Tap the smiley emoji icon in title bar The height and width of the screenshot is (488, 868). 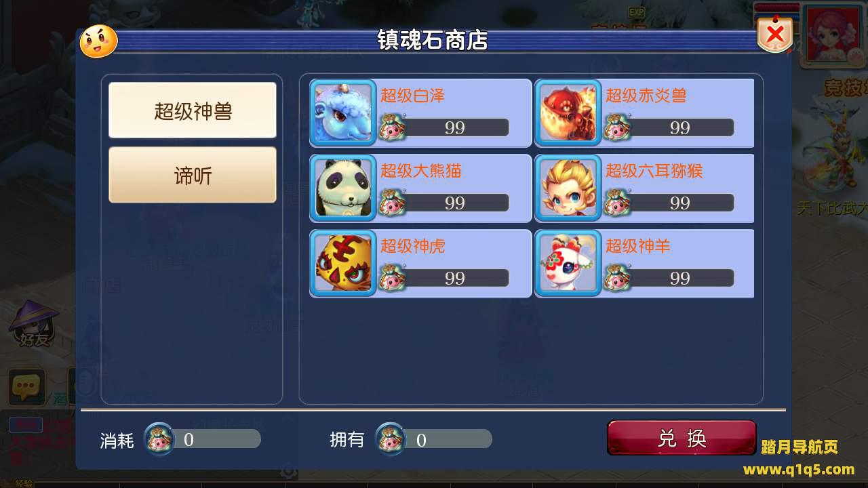(x=98, y=41)
